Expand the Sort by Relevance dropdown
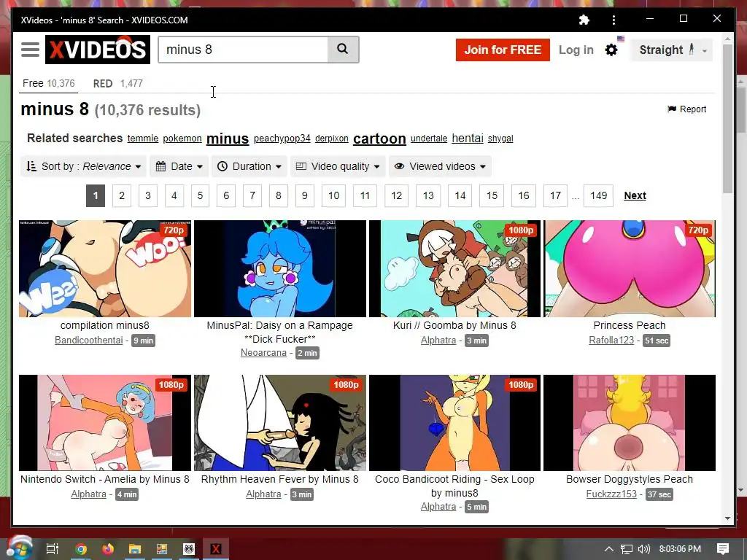 (x=83, y=166)
